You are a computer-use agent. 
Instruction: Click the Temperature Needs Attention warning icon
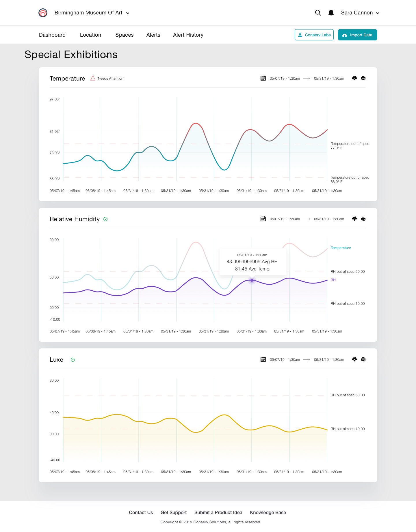pos(93,78)
